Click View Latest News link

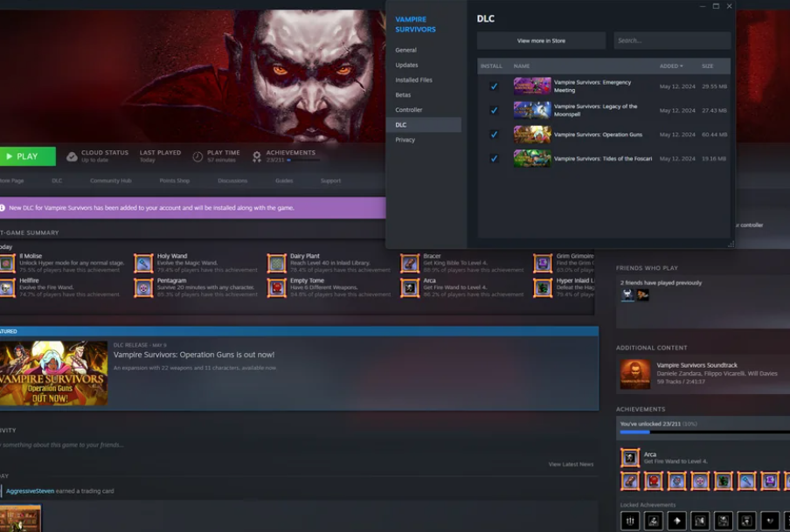571,464
